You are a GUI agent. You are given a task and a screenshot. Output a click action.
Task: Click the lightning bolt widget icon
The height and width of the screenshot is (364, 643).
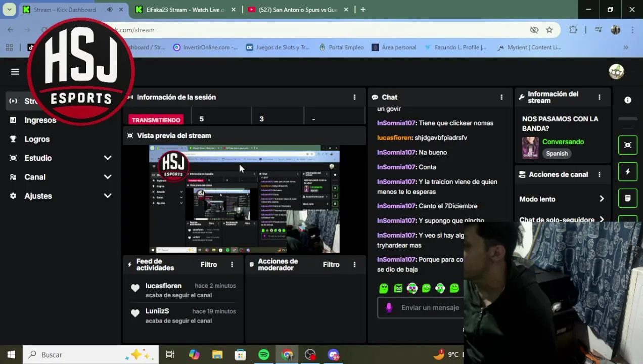coord(628,172)
